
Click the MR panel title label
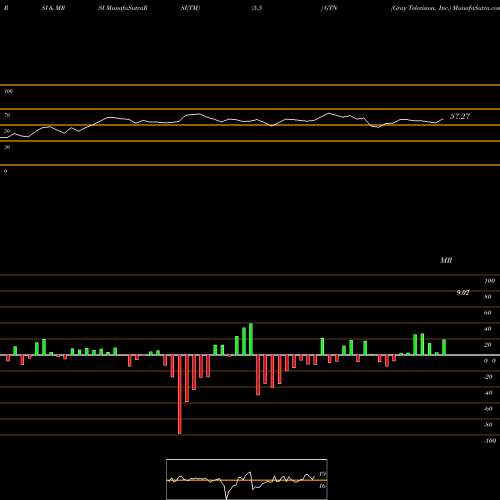(446, 260)
